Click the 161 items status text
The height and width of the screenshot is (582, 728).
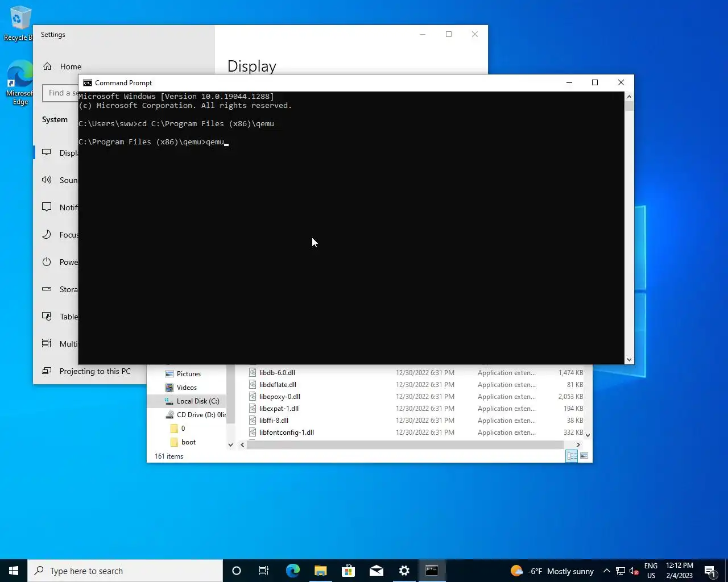pos(169,456)
